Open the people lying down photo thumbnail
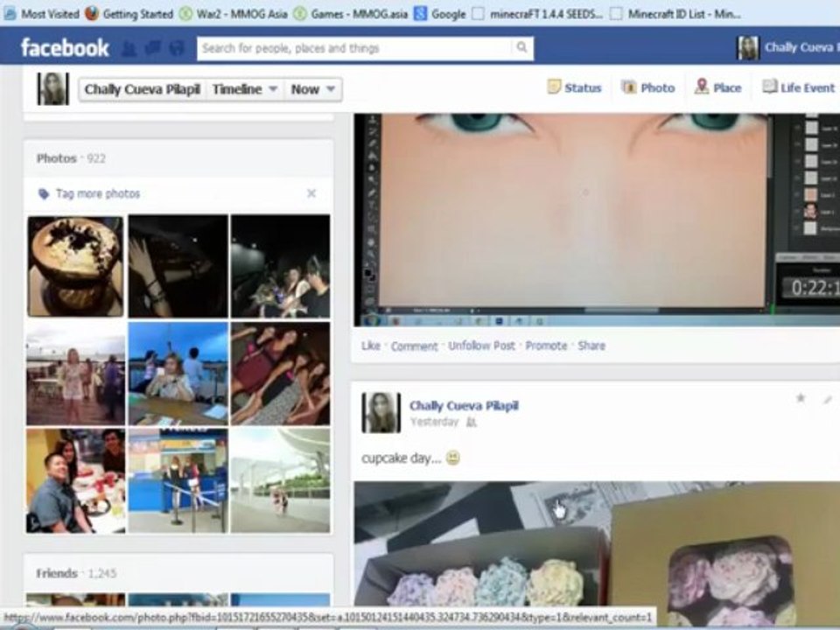Viewport: 840px width, 630px height. (280, 374)
